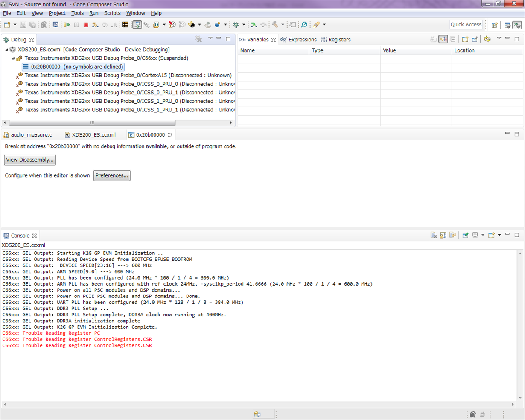Viewport: 525px width, 420px height.
Task: Click the Load Program toolbar icon
Action: coord(156,25)
